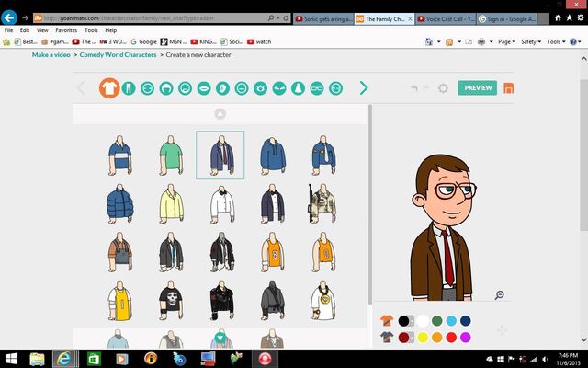This screenshot has height=368, width=588.
Task: Choose the blue hoodie outfit thumbnail
Action: coord(273,155)
